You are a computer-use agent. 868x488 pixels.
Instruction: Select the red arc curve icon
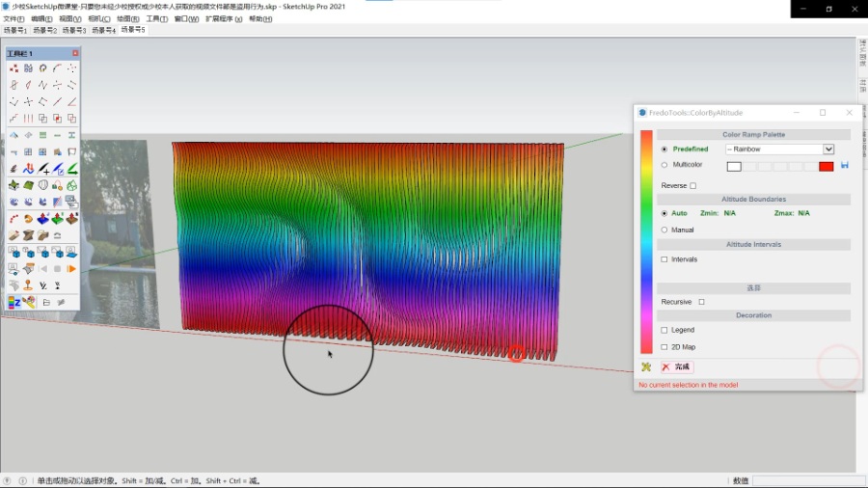coord(57,68)
